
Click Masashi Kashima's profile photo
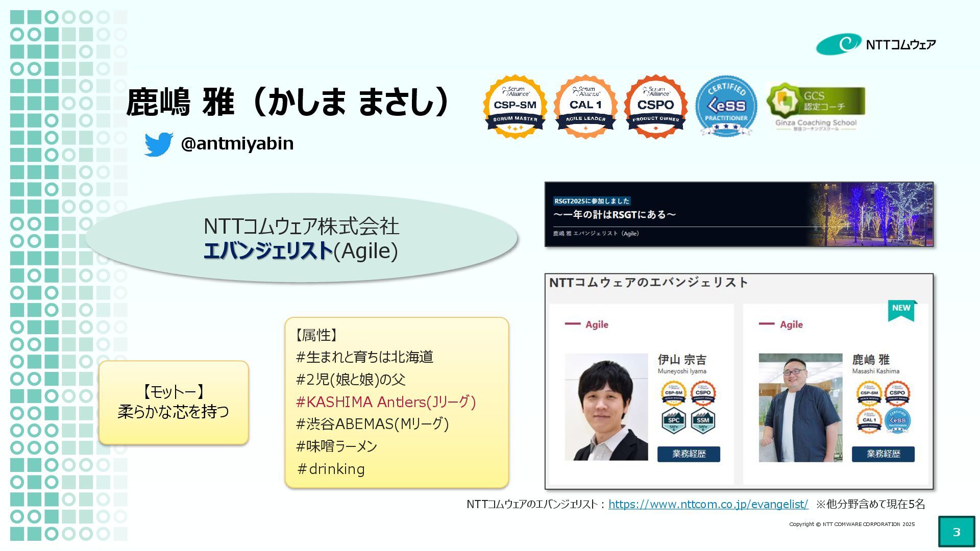(800, 407)
